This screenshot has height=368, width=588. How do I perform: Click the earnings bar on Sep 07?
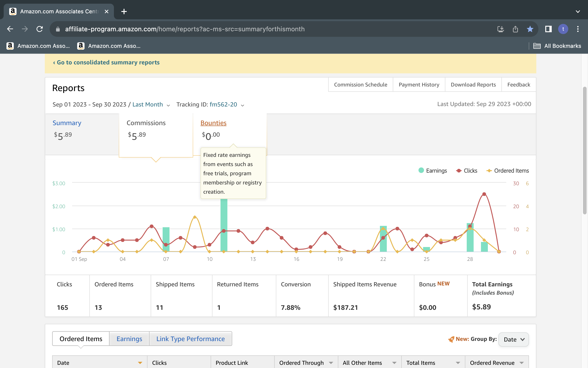pyautogui.click(x=166, y=239)
